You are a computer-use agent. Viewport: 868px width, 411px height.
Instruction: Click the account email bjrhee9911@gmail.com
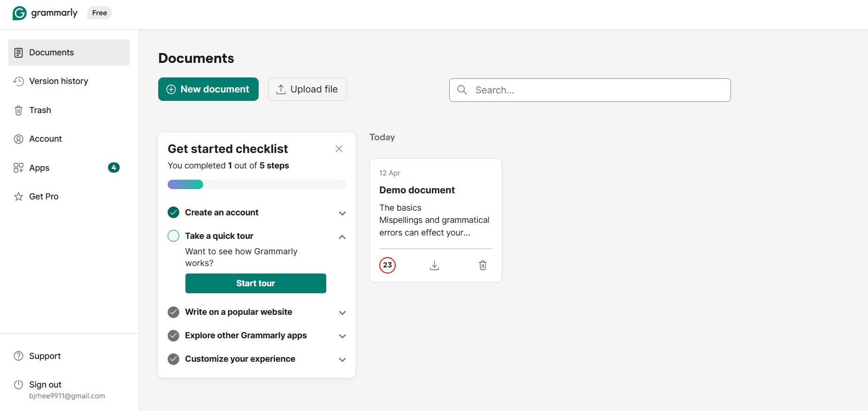67,396
